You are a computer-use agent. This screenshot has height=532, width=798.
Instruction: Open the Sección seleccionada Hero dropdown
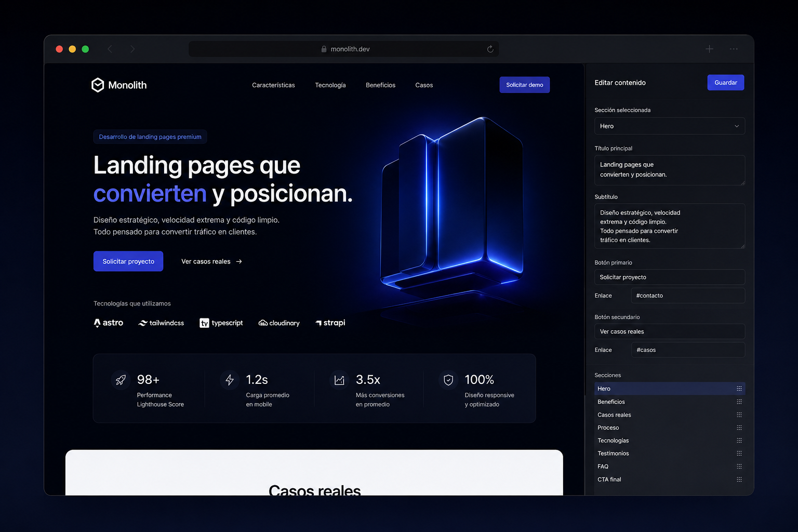(670, 126)
